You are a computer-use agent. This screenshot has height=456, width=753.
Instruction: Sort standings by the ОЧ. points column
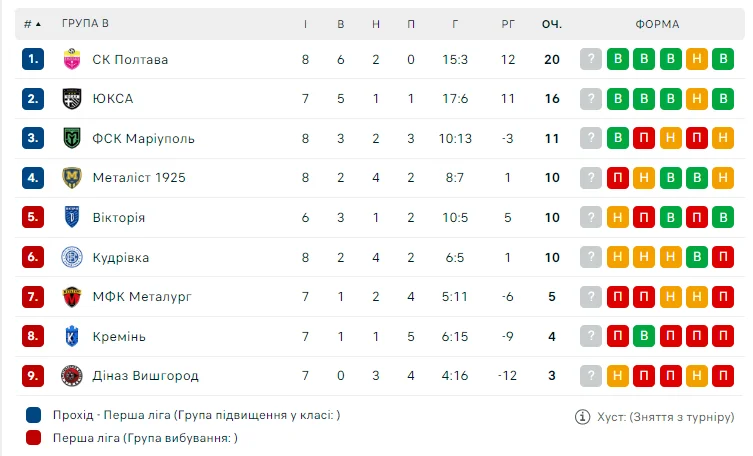(x=552, y=24)
